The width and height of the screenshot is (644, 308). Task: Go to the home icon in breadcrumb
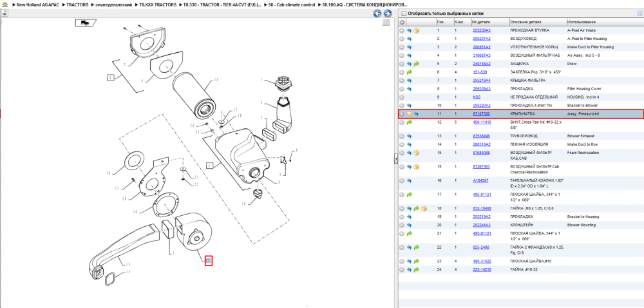tap(5, 5)
